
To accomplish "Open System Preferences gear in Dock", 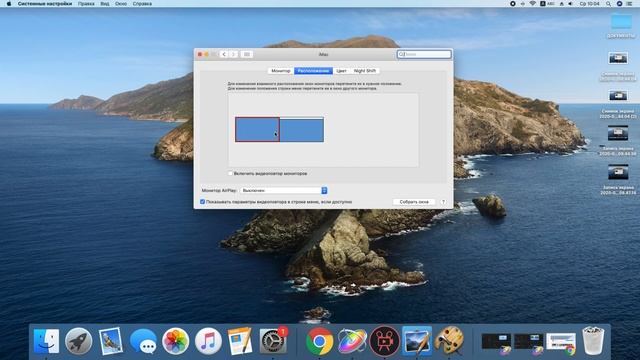I will point(273,341).
